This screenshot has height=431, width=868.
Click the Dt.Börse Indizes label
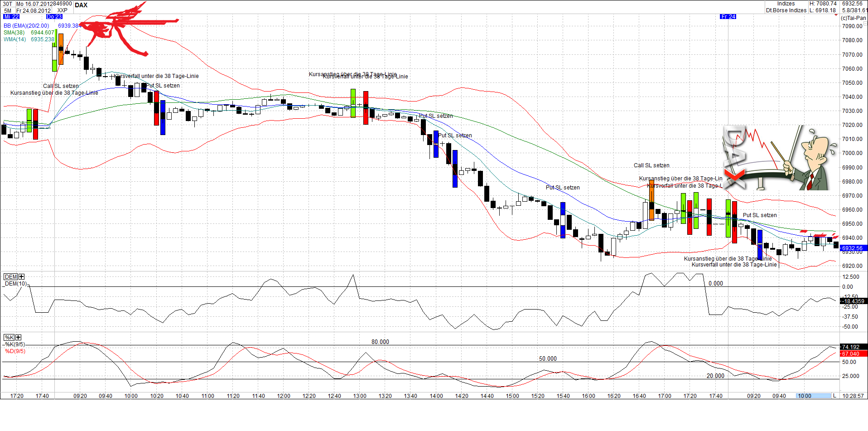786,10
